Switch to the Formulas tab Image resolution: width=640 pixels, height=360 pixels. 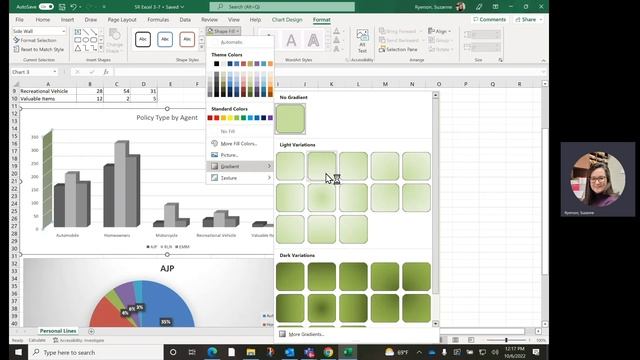[158, 20]
